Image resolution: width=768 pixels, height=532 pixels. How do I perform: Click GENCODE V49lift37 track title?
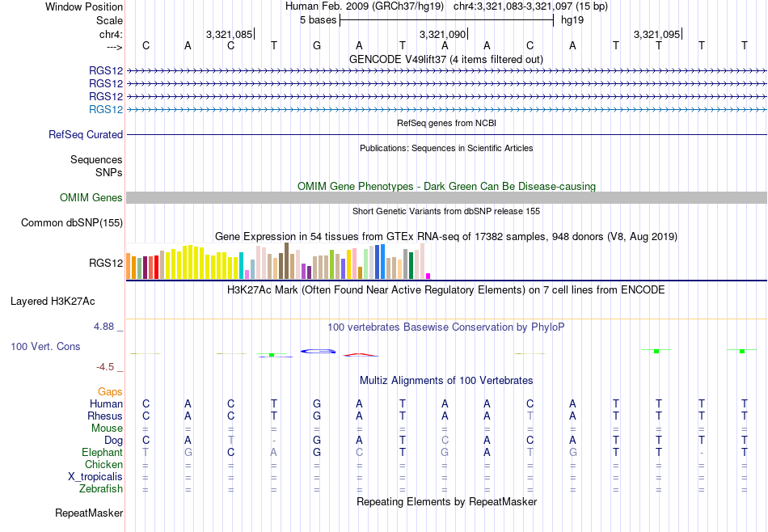(446, 59)
